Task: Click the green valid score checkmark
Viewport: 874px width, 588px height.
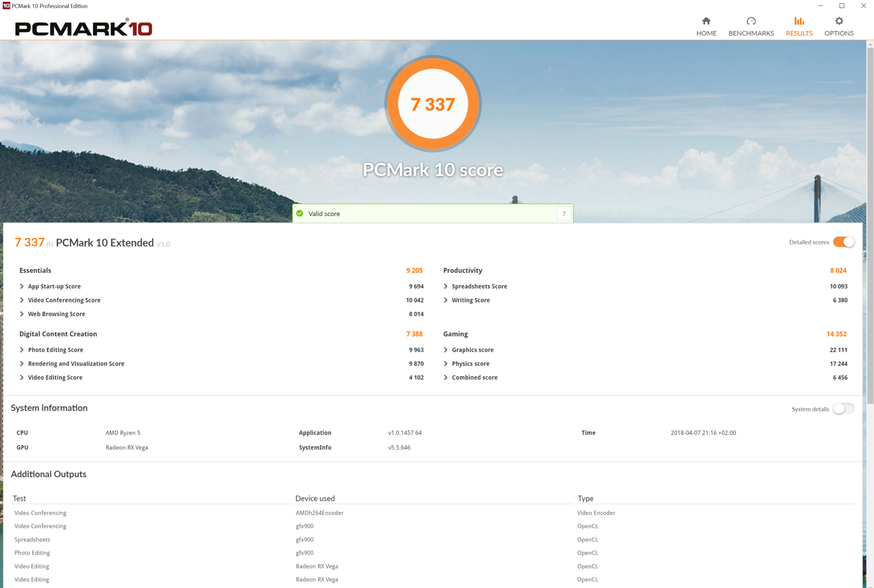Action: (300, 214)
